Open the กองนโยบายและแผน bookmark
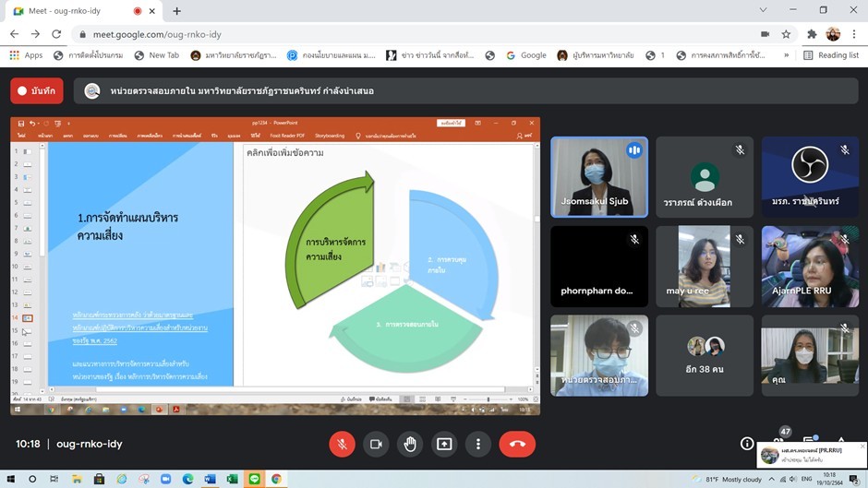The image size is (868, 488). 331,55
